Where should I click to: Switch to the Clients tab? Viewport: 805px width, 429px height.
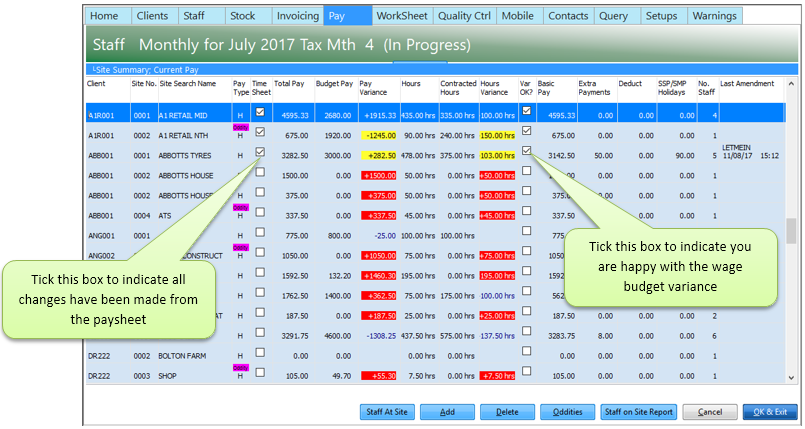[x=155, y=16]
